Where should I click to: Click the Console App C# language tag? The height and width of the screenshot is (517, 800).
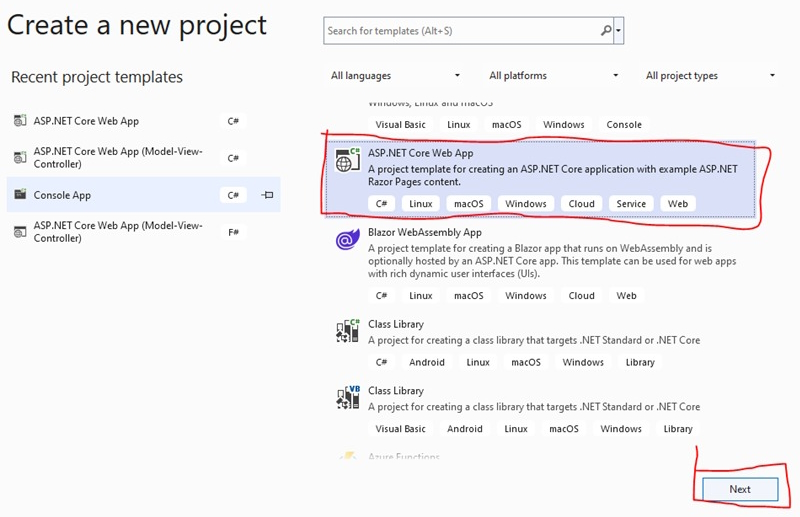(233, 195)
